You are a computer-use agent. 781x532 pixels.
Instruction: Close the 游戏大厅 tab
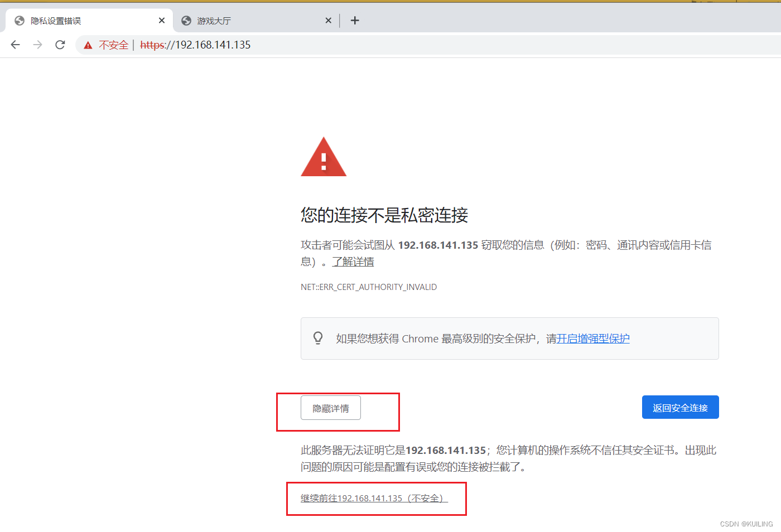329,20
